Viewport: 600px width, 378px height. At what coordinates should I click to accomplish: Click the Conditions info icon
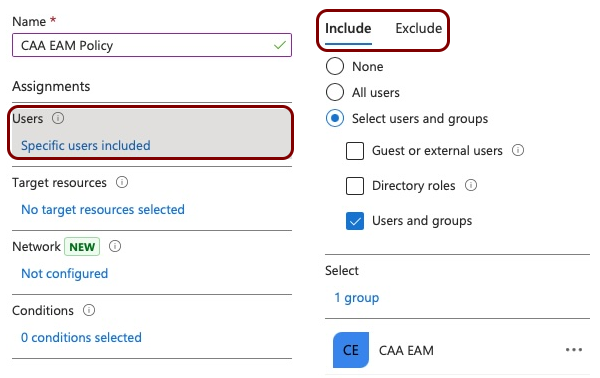(x=89, y=310)
